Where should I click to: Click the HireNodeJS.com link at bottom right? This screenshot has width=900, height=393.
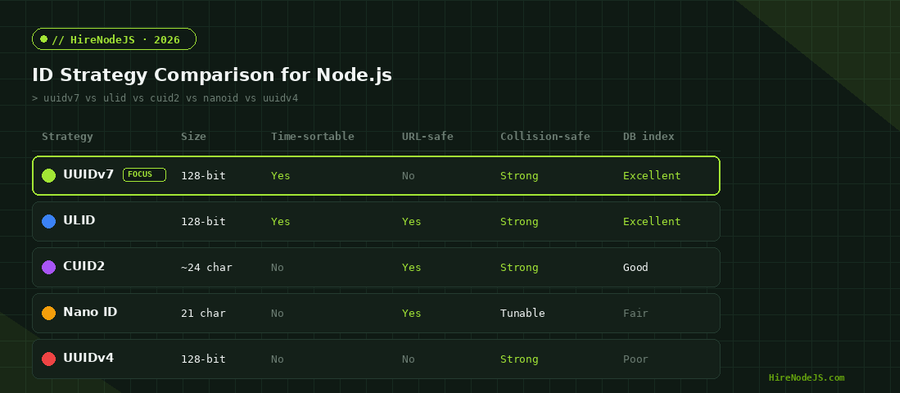click(x=806, y=378)
